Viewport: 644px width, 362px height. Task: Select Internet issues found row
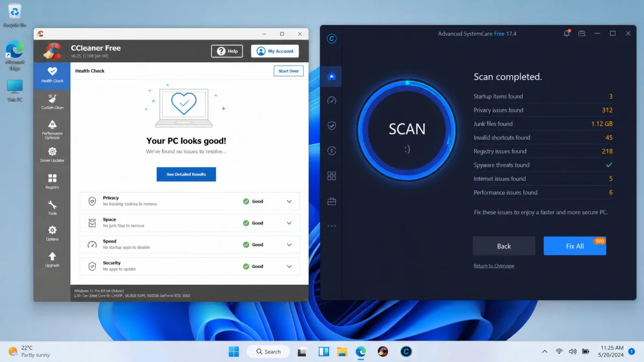tap(543, 179)
